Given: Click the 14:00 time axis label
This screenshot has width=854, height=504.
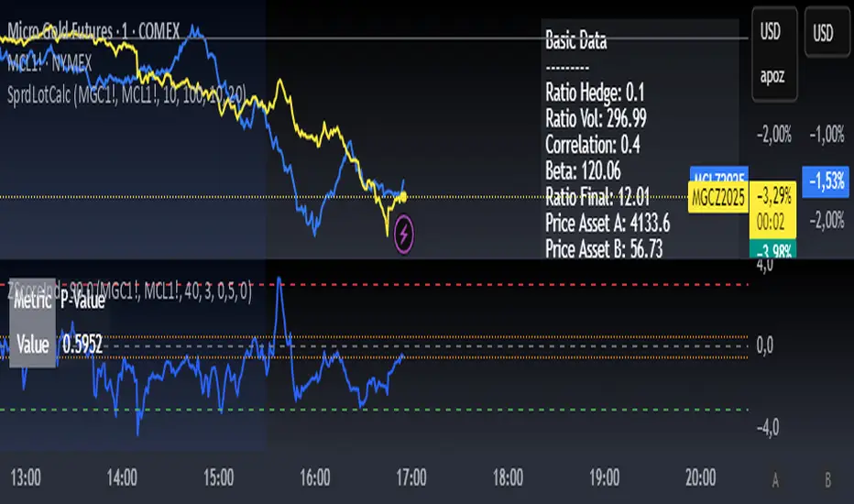Looking at the screenshot, I should point(122,477).
